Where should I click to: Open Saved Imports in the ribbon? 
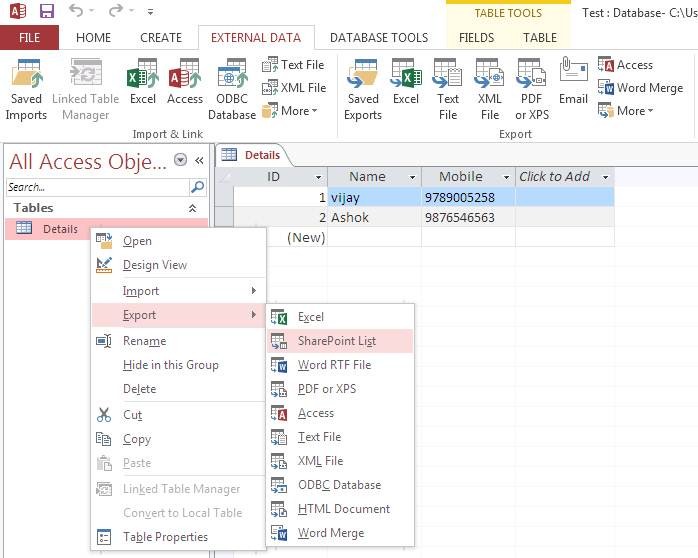[26, 89]
